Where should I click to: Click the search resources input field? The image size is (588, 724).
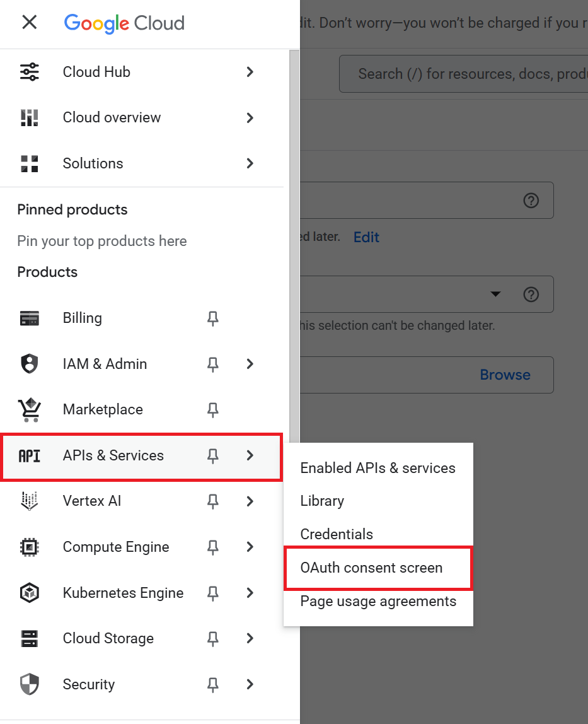tap(466, 74)
